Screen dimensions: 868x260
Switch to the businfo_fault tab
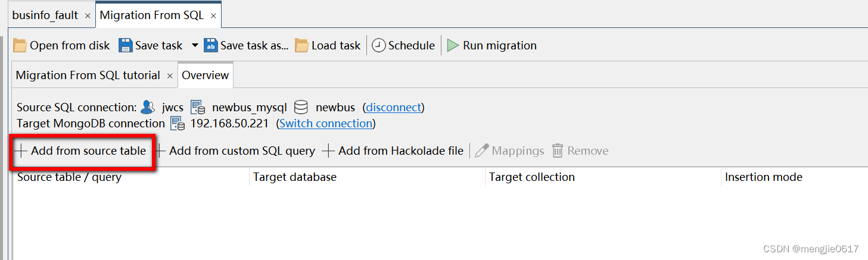45,15
